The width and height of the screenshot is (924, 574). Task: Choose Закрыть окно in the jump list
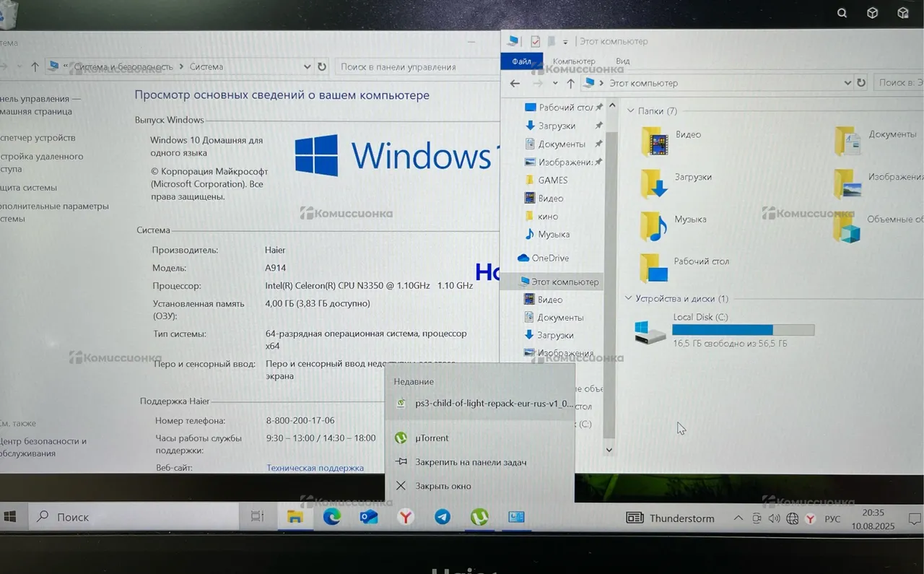[480, 486]
